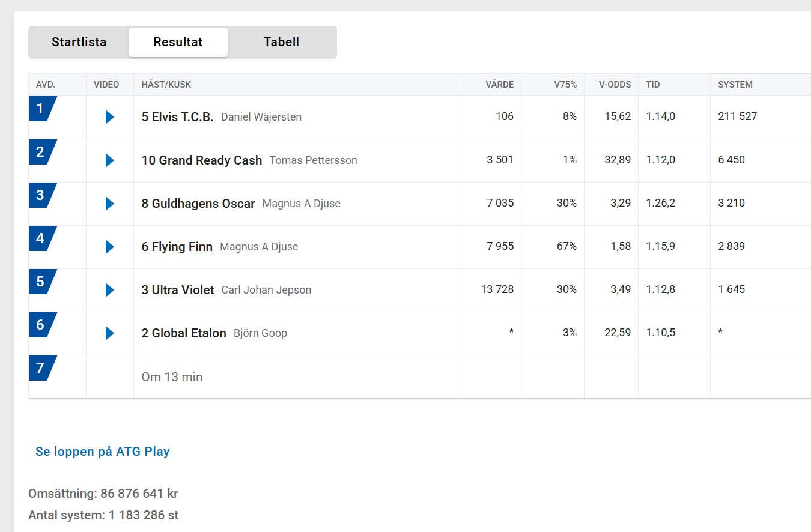The width and height of the screenshot is (811, 532).
Task: Open horse 10 Grand Ready Cash
Action: (202, 160)
